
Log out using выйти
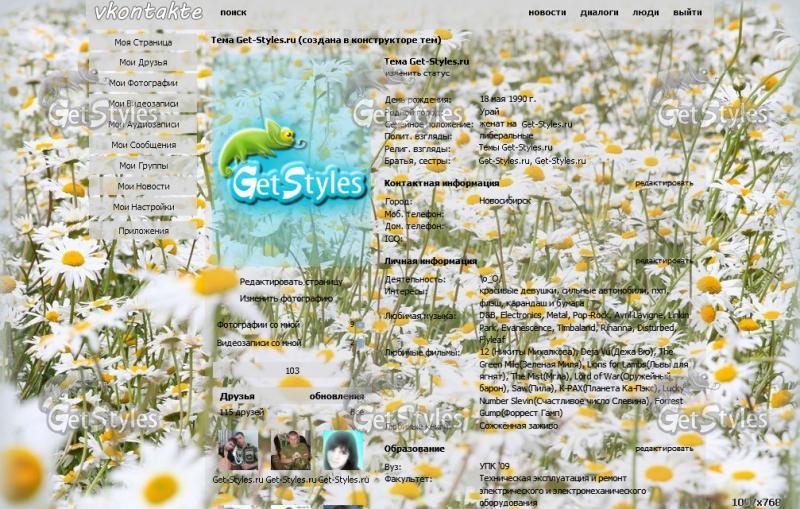[687, 13]
